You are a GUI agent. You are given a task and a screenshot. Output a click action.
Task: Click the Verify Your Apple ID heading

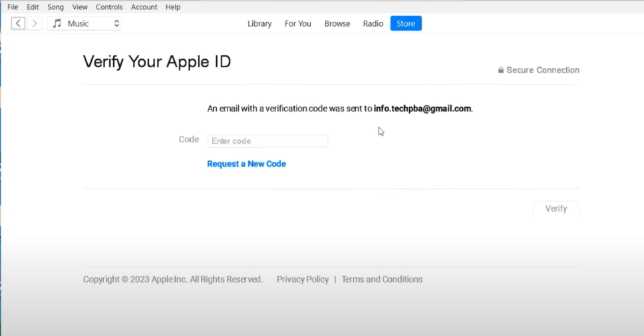point(157,62)
